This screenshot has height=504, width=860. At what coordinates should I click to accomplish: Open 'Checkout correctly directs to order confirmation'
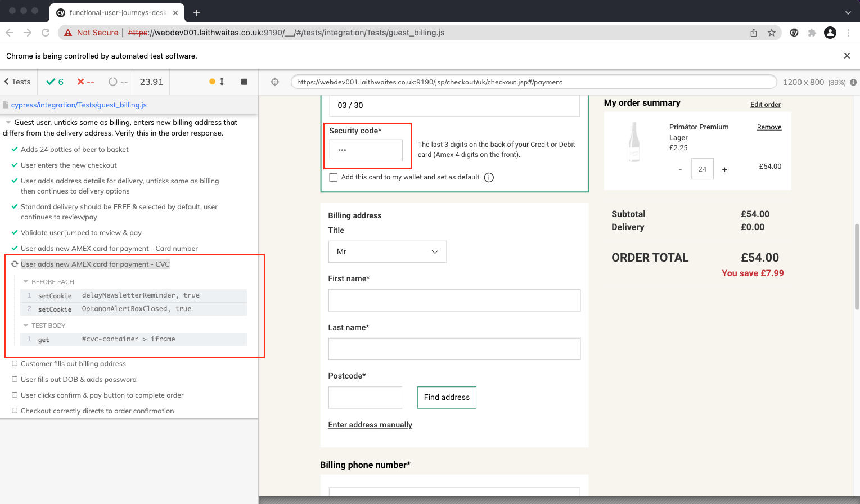(97, 411)
